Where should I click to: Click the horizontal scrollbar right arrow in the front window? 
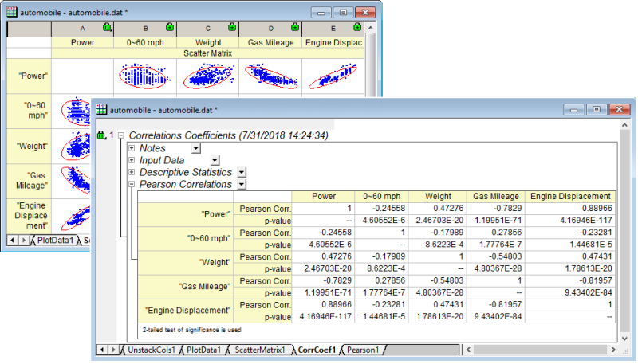click(613, 350)
